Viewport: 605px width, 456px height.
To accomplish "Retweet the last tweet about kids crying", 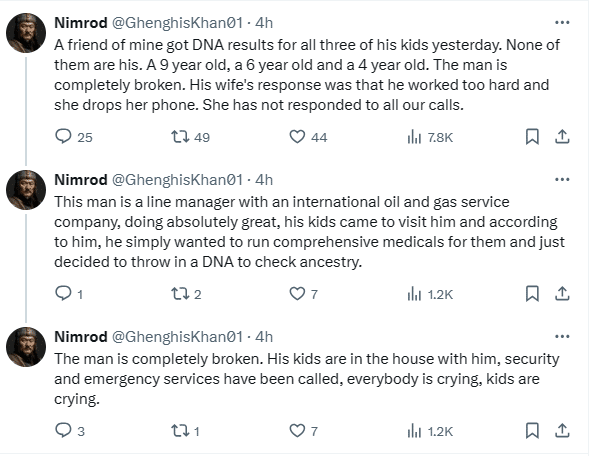I will coord(179,431).
